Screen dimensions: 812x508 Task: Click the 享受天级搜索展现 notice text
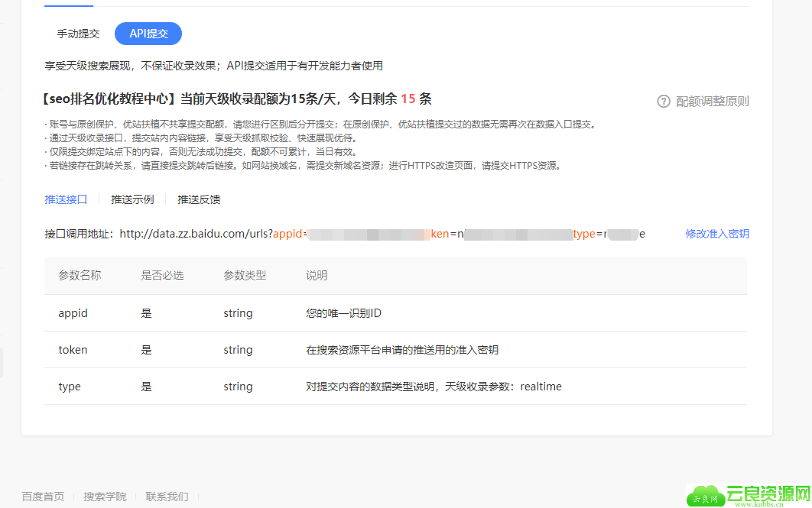[213, 66]
